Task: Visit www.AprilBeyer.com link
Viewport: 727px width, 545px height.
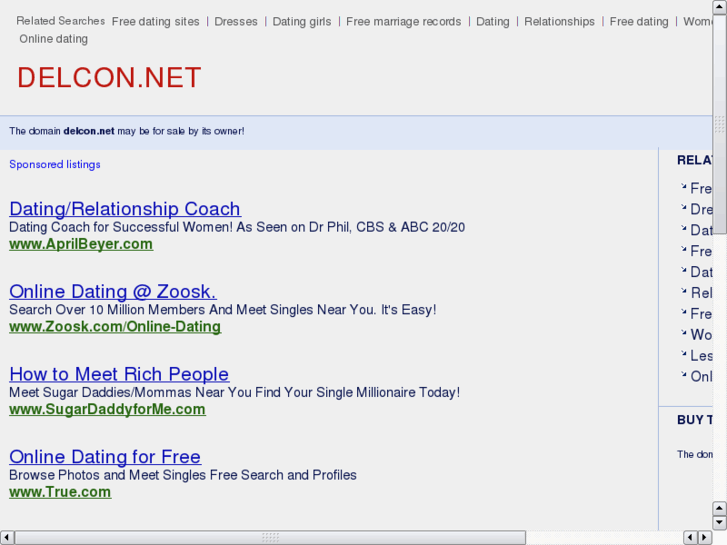Action: 81,244
